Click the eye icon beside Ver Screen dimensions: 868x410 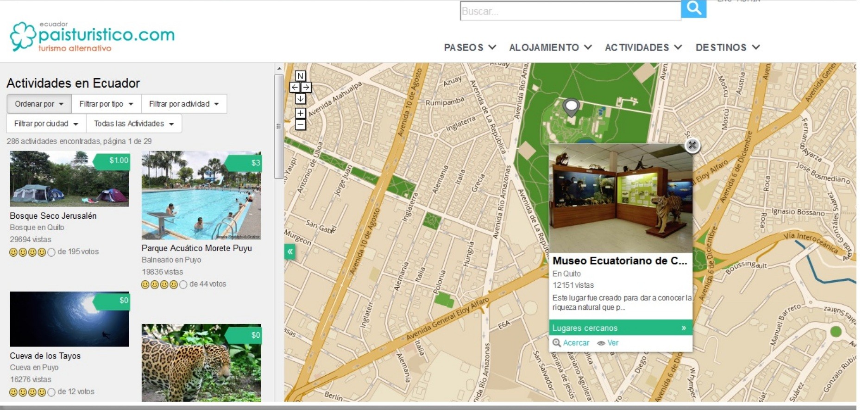click(601, 343)
